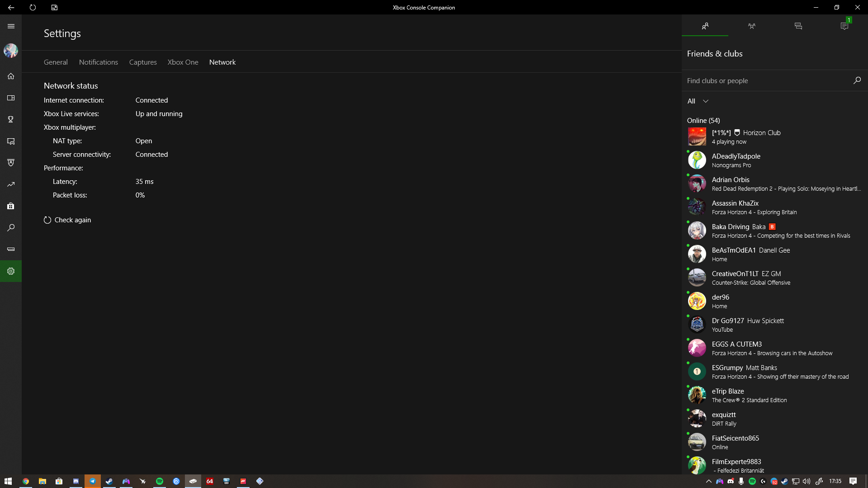Viewport: 868px width, 488px height.
Task: Open the hamburger navigation menu
Action: (x=11, y=26)
